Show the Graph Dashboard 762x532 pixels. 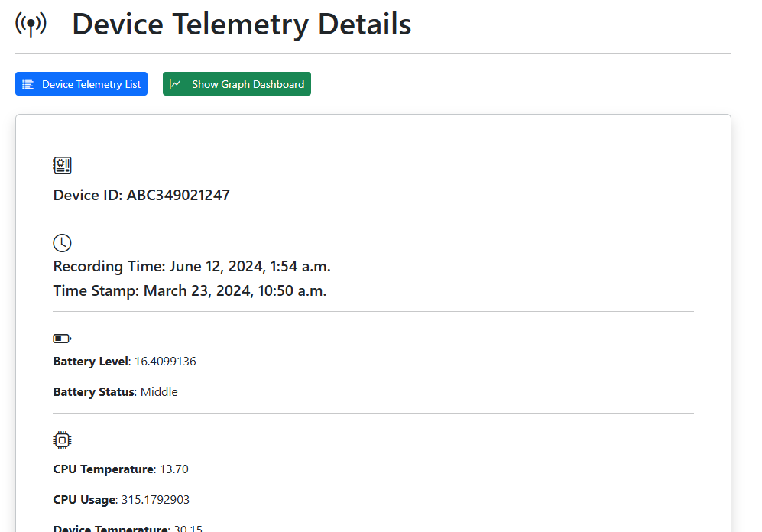pos(237,84)
